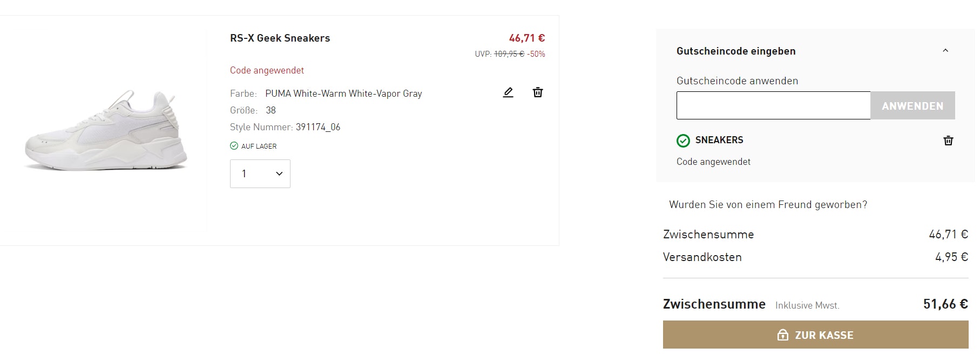The height and width of the screenshot is (354, 980).
Task: Click 'Wurden Sie von einem Freund geworben?'
Action: [768, 204]
